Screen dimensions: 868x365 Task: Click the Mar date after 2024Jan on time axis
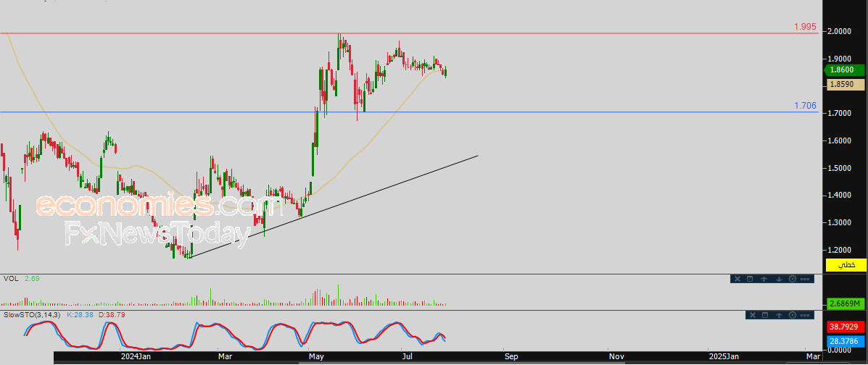coord(226,357)
